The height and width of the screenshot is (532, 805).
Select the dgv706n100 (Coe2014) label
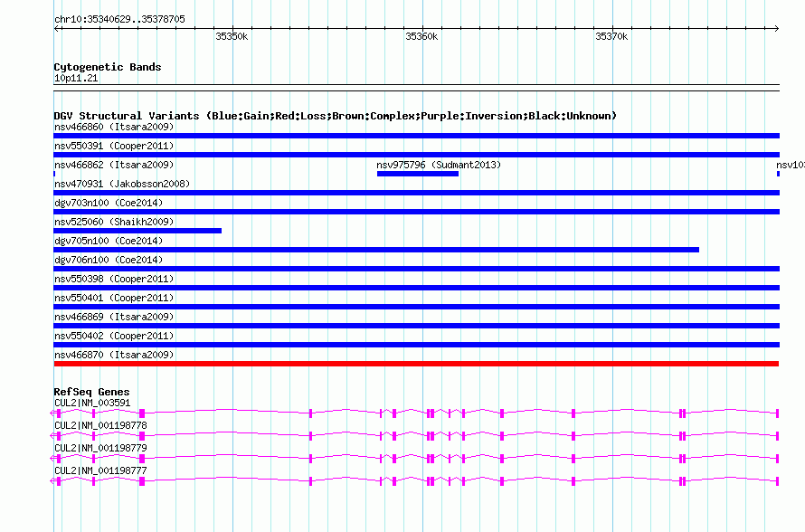pos(109,260)
